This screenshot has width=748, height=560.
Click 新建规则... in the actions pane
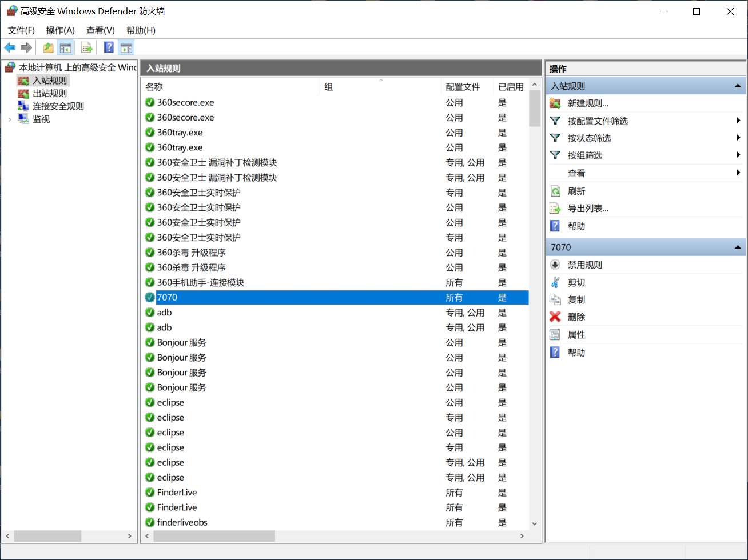click(x=588, y=103)
